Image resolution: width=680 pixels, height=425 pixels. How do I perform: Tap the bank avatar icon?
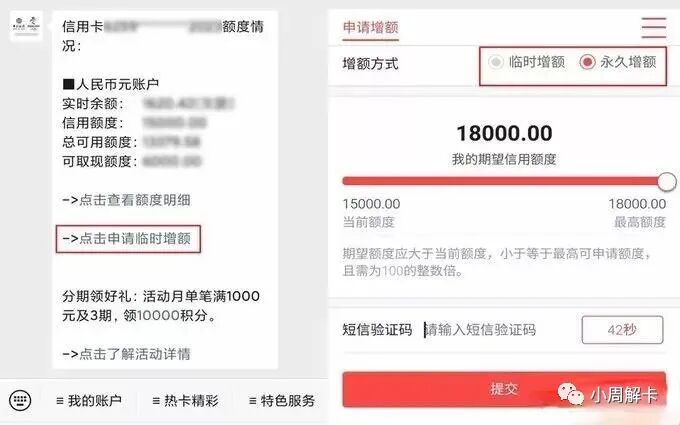pyautogui.click(x=26, y=25)
